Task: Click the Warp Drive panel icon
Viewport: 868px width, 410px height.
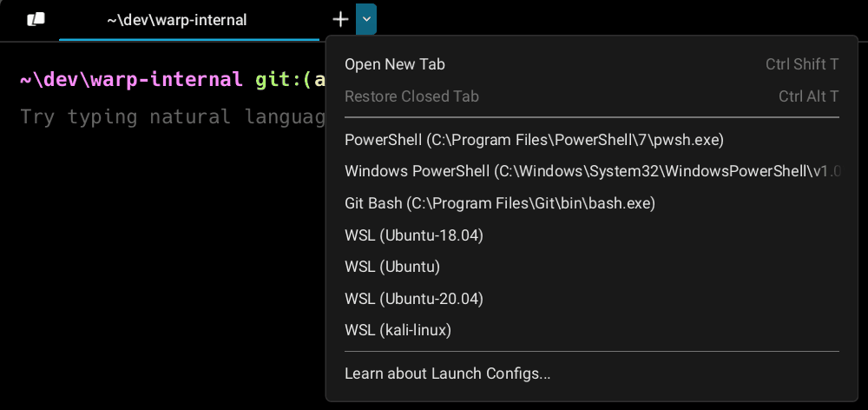Action: click(x=36, y=19)
